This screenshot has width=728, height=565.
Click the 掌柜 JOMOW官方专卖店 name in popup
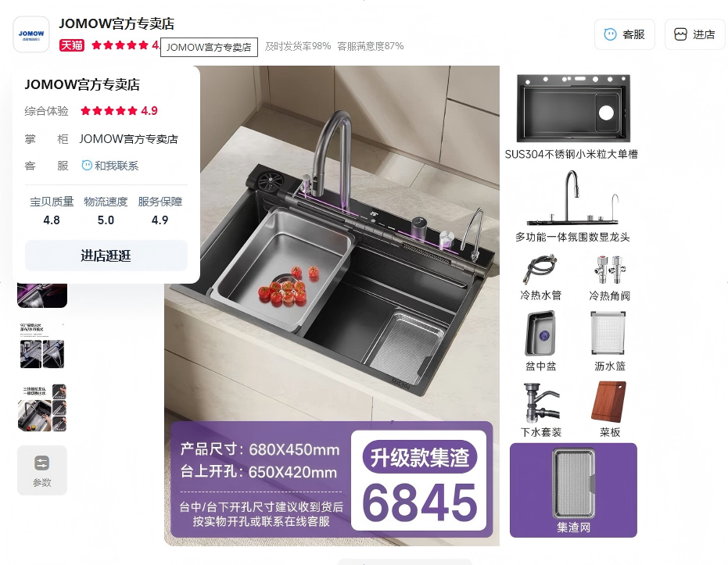[x=128, y=139]
